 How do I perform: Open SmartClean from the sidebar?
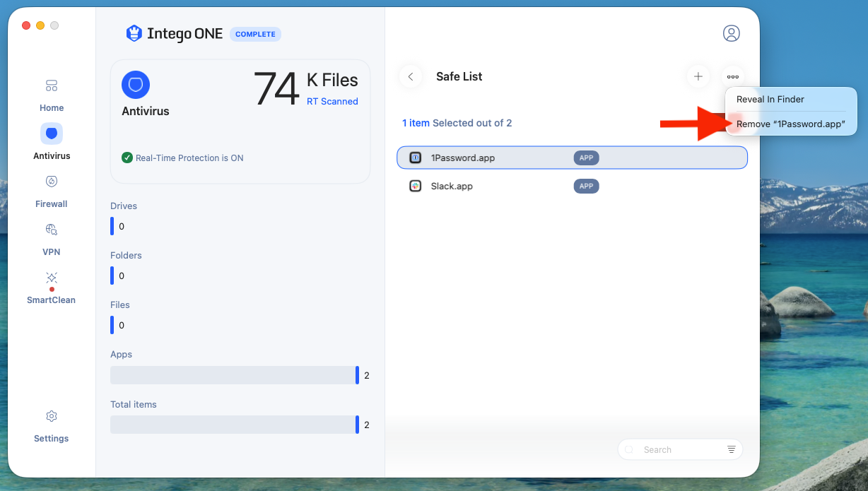[x=52, y=288]
